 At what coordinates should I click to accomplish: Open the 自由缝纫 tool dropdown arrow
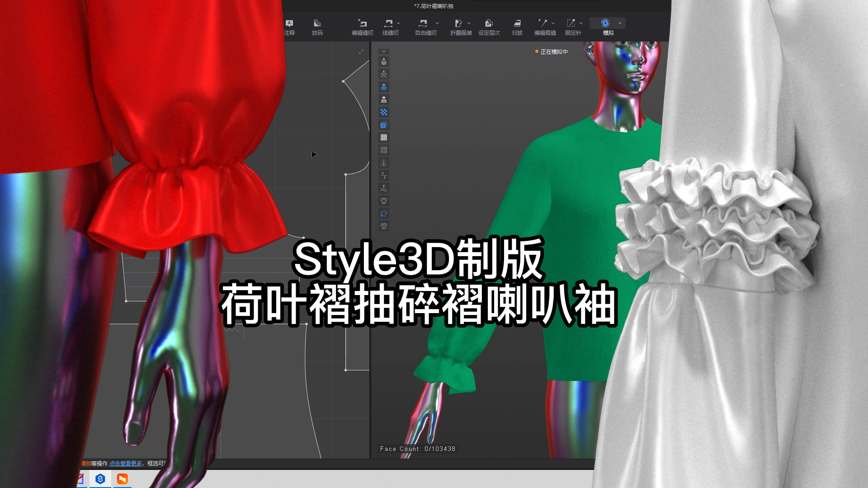(437, 23)
